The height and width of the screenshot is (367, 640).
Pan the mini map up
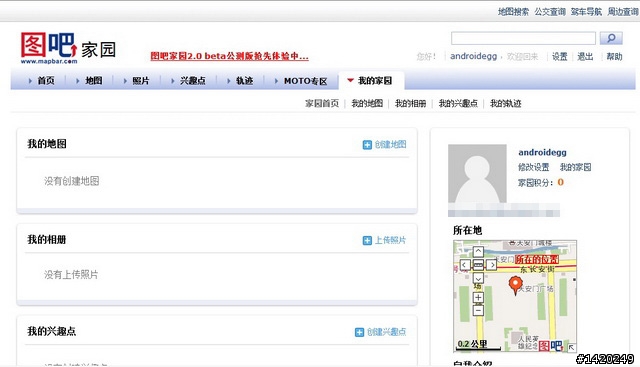(x=478, y=251)
